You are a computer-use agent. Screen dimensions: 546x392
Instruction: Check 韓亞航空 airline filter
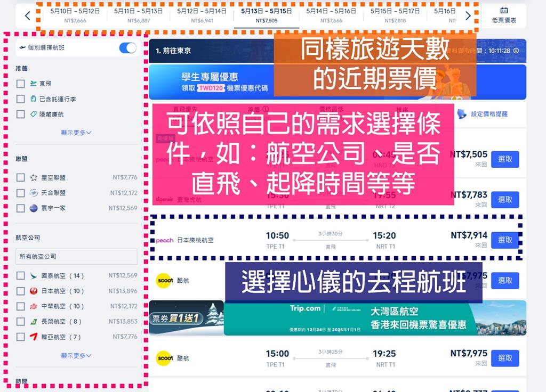click(x=21, y=337)
